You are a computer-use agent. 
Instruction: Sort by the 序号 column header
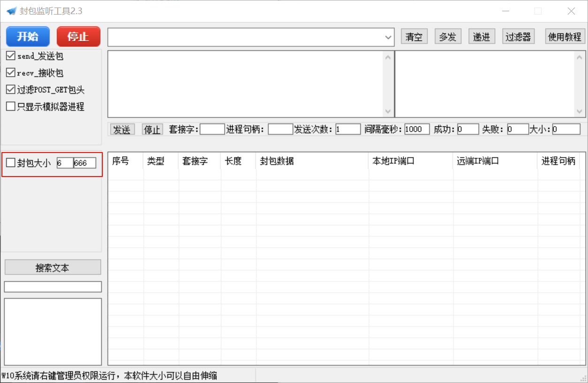126,161
